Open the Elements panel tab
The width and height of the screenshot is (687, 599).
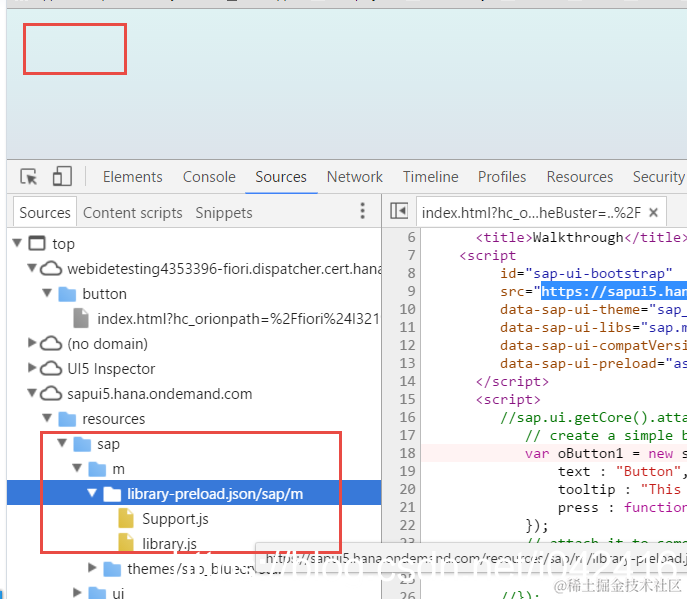[x=133, y=177]
